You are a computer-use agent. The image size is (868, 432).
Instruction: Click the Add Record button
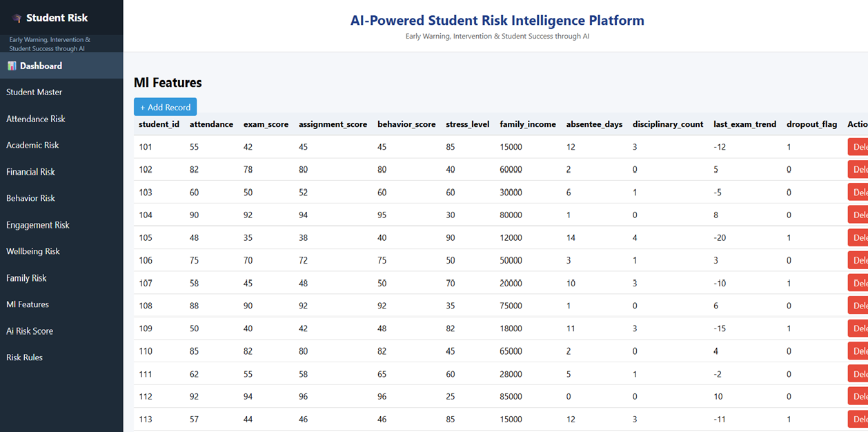(165, 107)
